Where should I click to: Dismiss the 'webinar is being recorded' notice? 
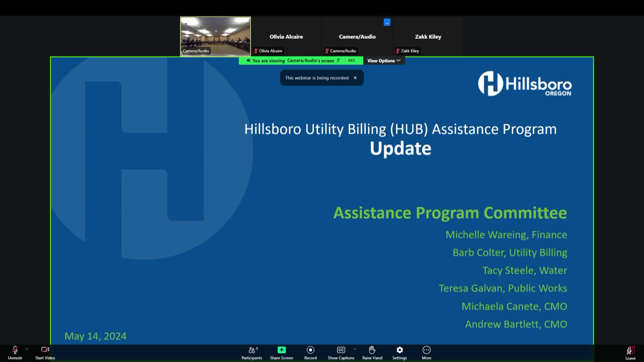coord(355,78)
